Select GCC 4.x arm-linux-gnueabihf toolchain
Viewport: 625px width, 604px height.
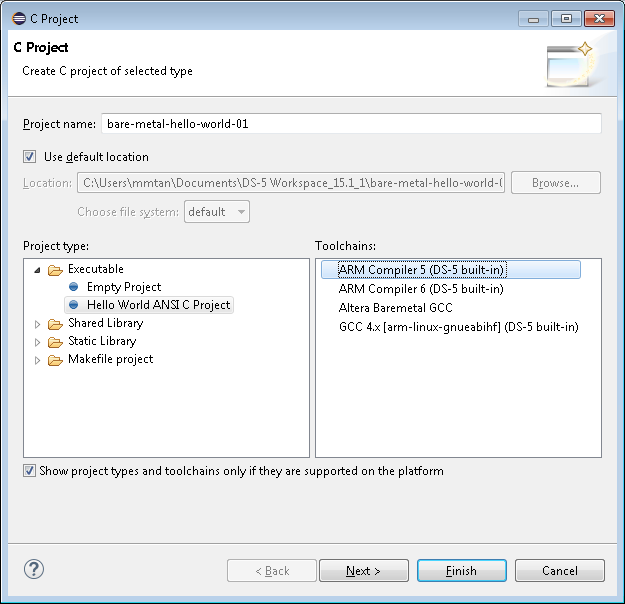[x=458, y=327]
